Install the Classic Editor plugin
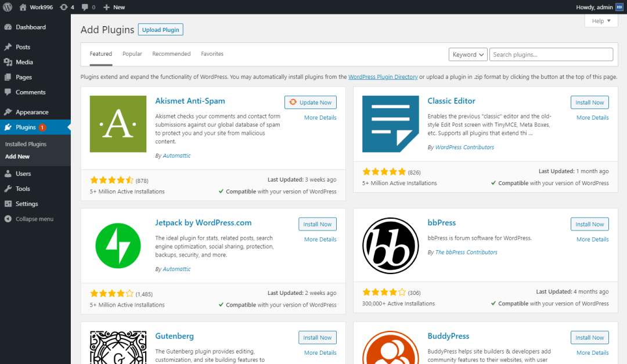Screen dimensions: 627x364 [589, 102]
